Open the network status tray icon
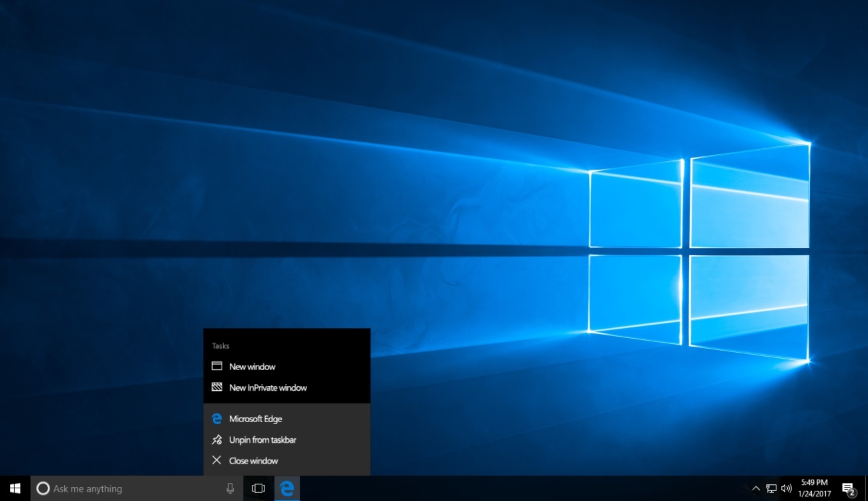The width and height of the screenshot is (868, 501). click(x=771, y=488)
